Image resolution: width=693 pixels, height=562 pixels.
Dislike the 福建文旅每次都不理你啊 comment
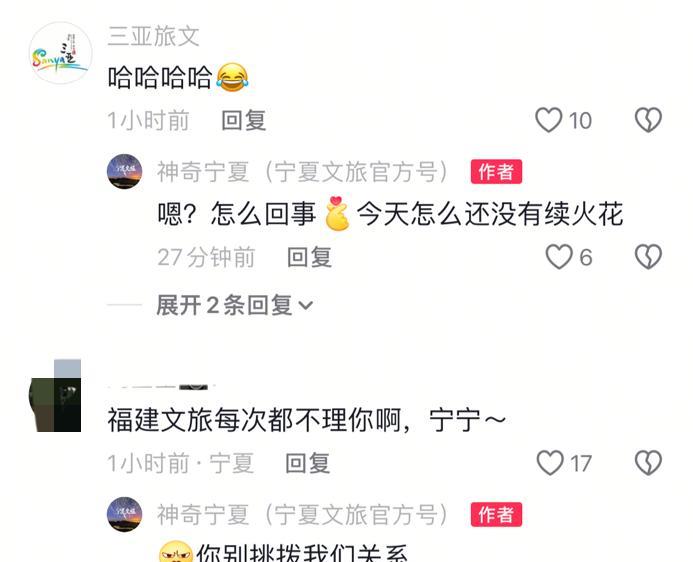click(648, 463)
